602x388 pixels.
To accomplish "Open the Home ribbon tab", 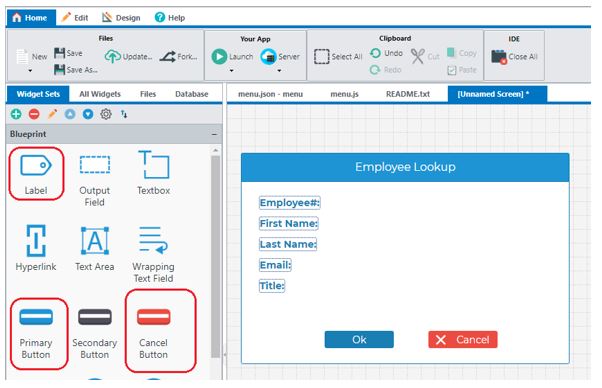I will click(30, 18).
